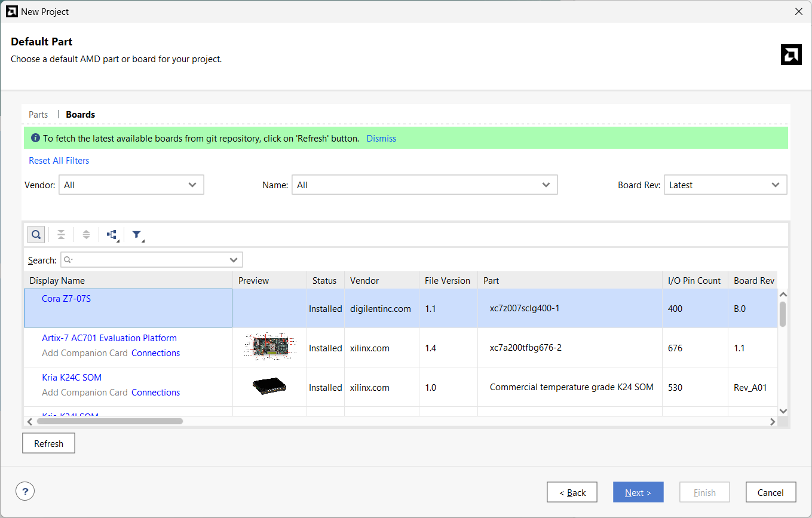This screenshot has height=518, width=812.
Task: Click the scroll left arrow of board list
Action: pyautogui.click(x=29, y=421)
